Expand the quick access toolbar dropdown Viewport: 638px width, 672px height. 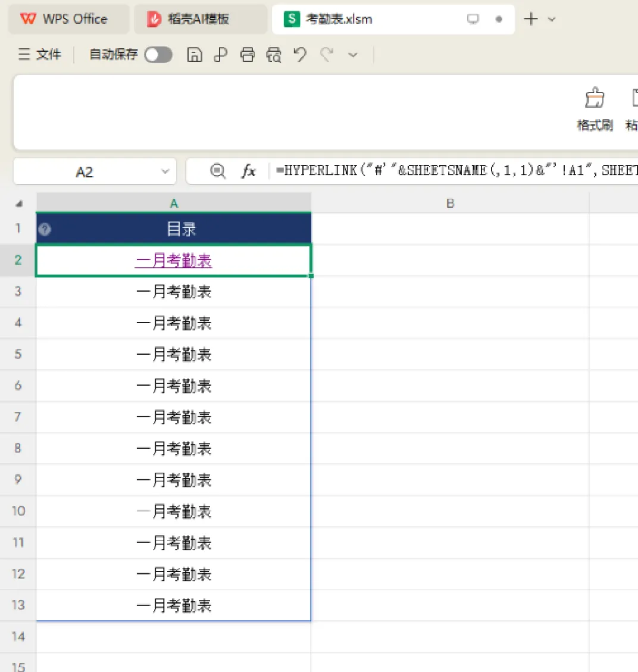click(353, 55)
